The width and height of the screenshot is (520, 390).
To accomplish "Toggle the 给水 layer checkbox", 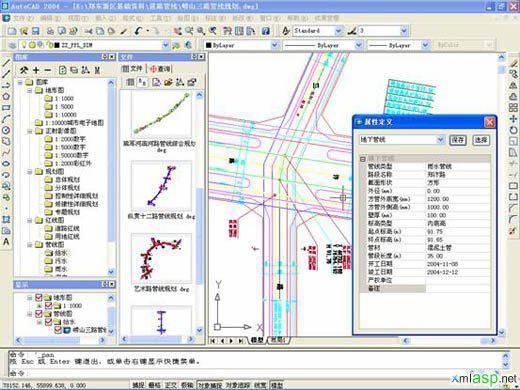I will point(48,322).
